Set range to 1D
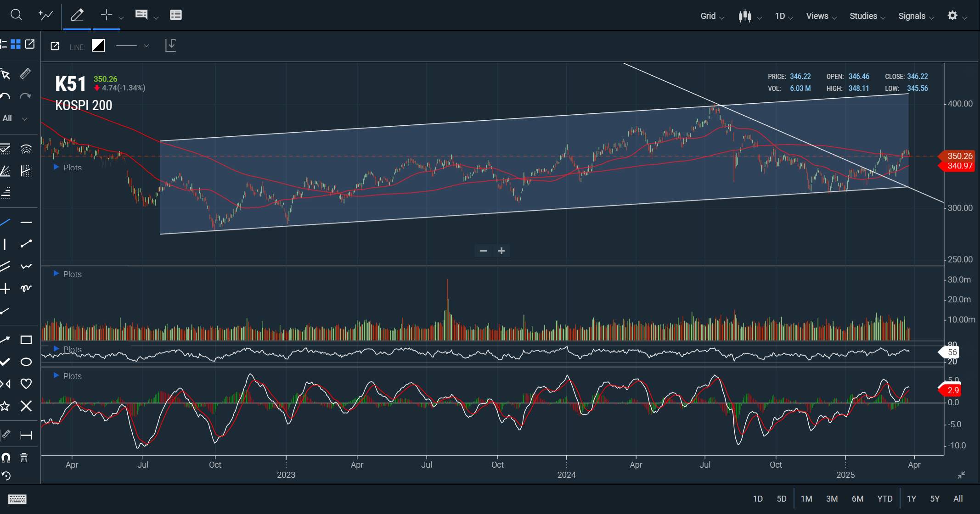The height and width of the screenshot is (514, 980). pyautogui.click(x=758, y=499)
